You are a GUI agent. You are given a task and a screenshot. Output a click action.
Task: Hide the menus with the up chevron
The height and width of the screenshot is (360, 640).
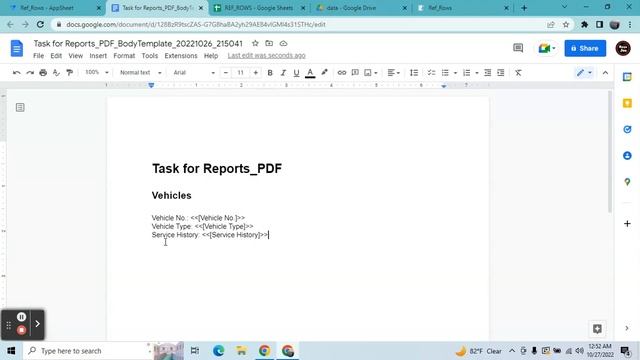coord(605,73)
